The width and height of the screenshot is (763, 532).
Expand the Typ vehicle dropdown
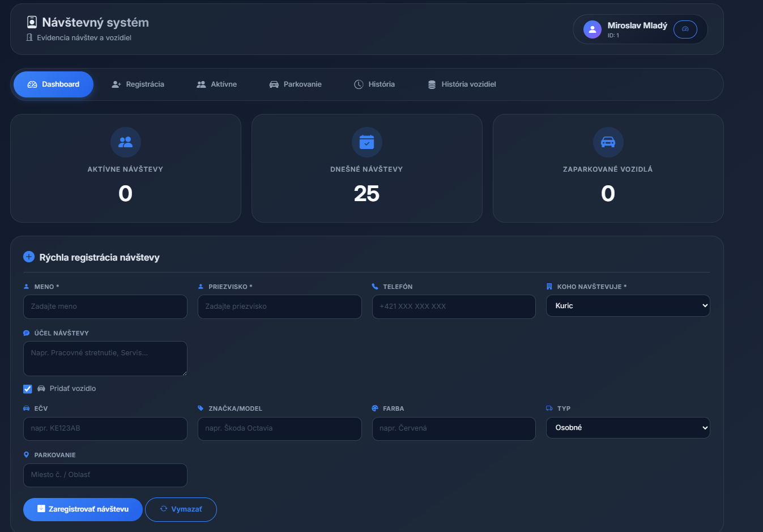point(628,428)
